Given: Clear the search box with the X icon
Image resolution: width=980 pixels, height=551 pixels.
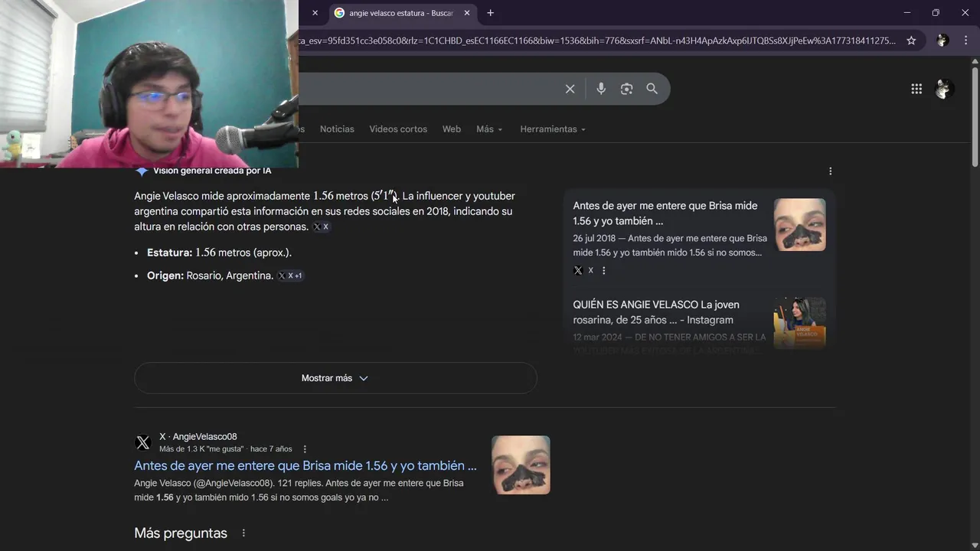Looking at the screenshot, I should (570, 89).
